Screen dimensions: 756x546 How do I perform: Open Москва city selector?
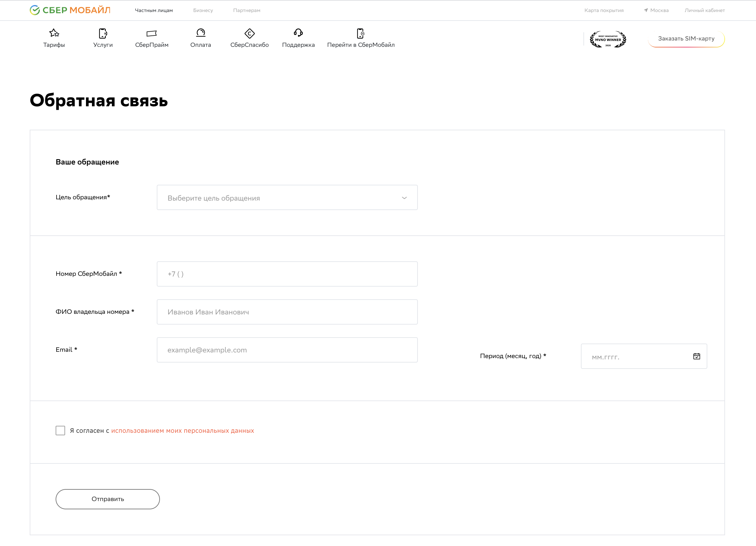click(x=656, y=10)
